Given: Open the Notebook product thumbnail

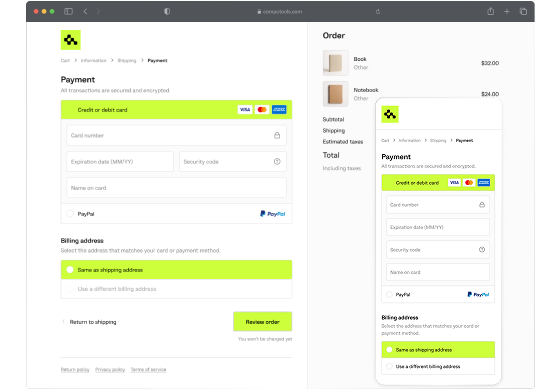Looking at the screenshot, I should tap(335, 94).
